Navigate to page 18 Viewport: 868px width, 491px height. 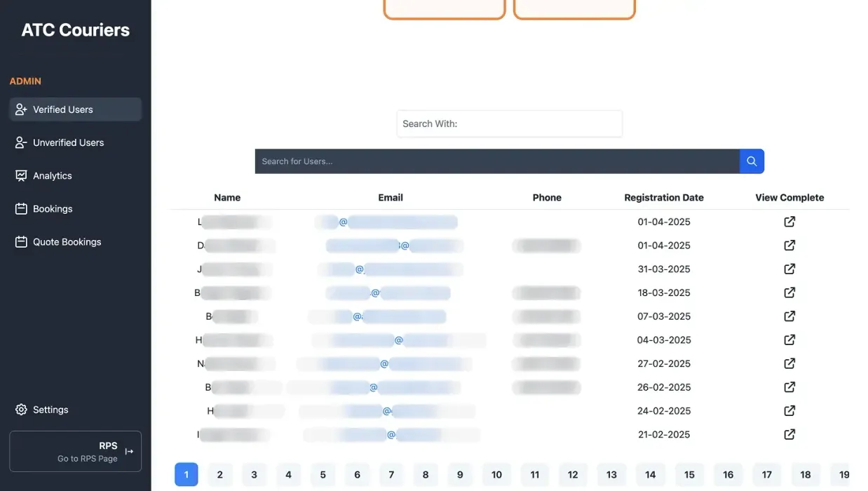[x=806, y=475]
